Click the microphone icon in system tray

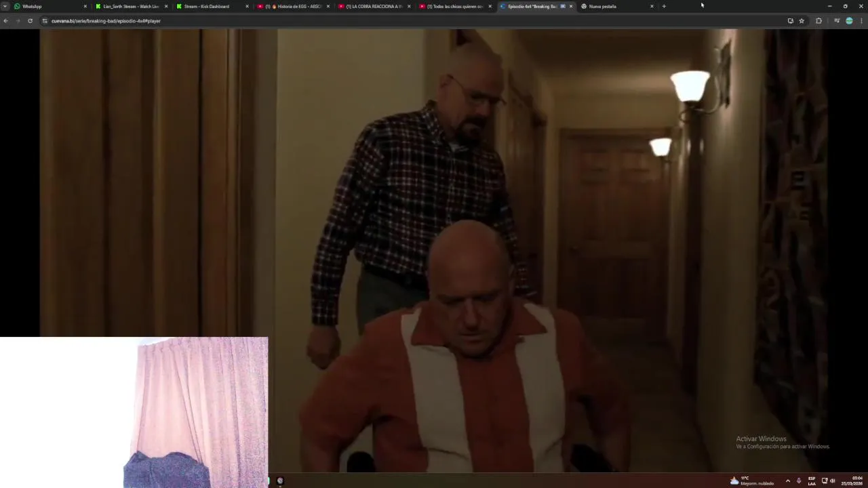point(799,481)
